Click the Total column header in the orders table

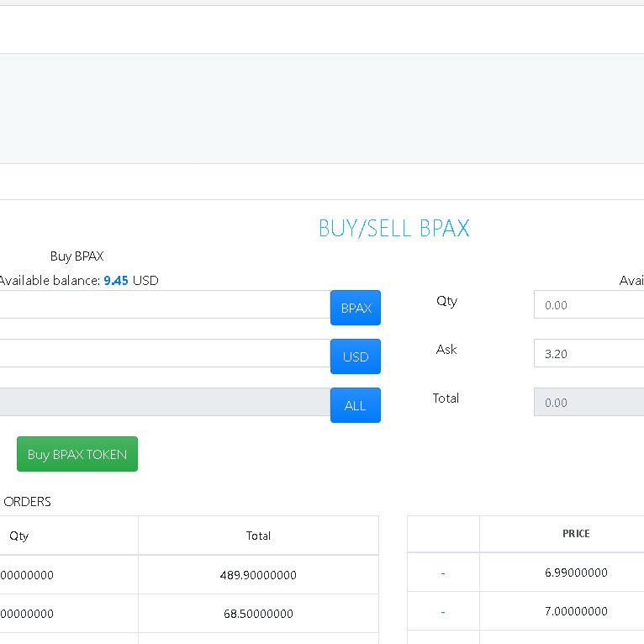(258, 536)
